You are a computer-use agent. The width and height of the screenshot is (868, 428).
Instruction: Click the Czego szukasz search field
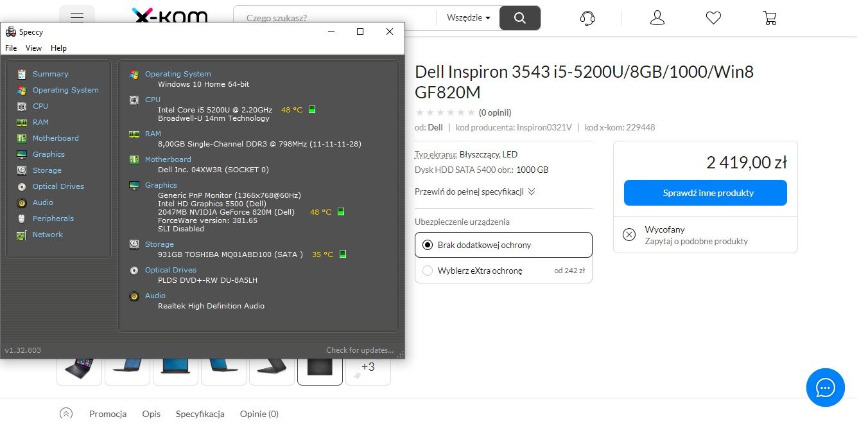(334, 18)
